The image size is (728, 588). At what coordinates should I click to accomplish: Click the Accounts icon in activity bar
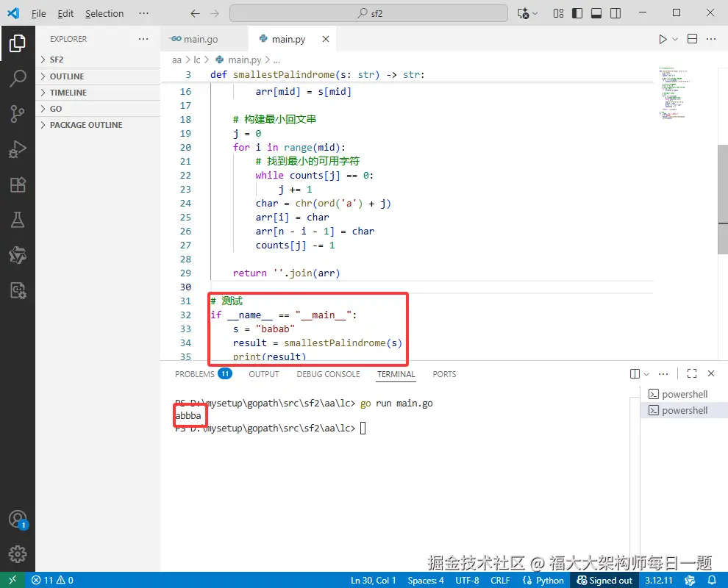coord(18,519)
